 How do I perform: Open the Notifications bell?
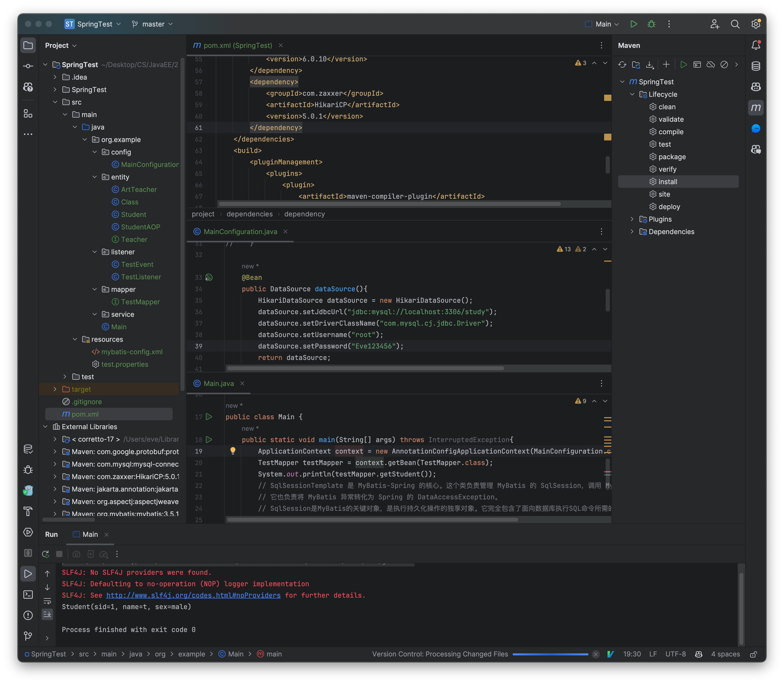[x=756, y=45]
